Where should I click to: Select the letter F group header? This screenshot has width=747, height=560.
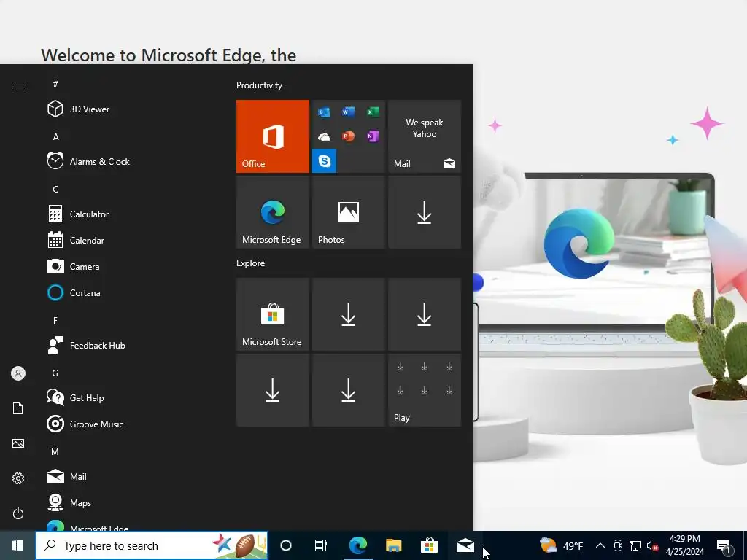pyautogui.click(x=55, y=321)
